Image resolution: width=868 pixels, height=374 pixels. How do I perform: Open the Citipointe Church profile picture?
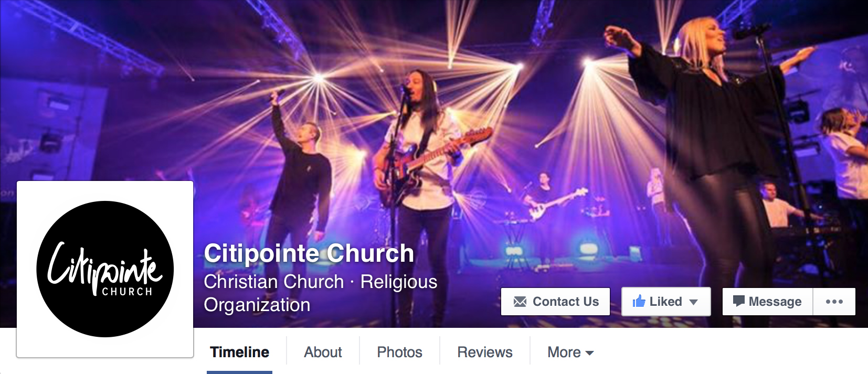[105, 269]
